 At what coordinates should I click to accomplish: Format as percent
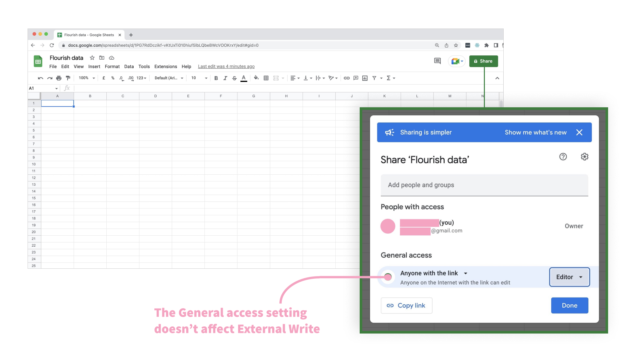(113, 78)
